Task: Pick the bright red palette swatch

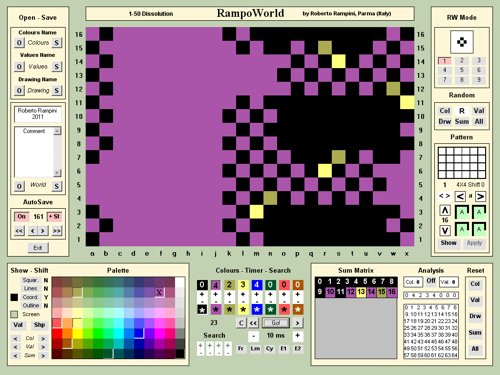Action: (x=57, y=334)
